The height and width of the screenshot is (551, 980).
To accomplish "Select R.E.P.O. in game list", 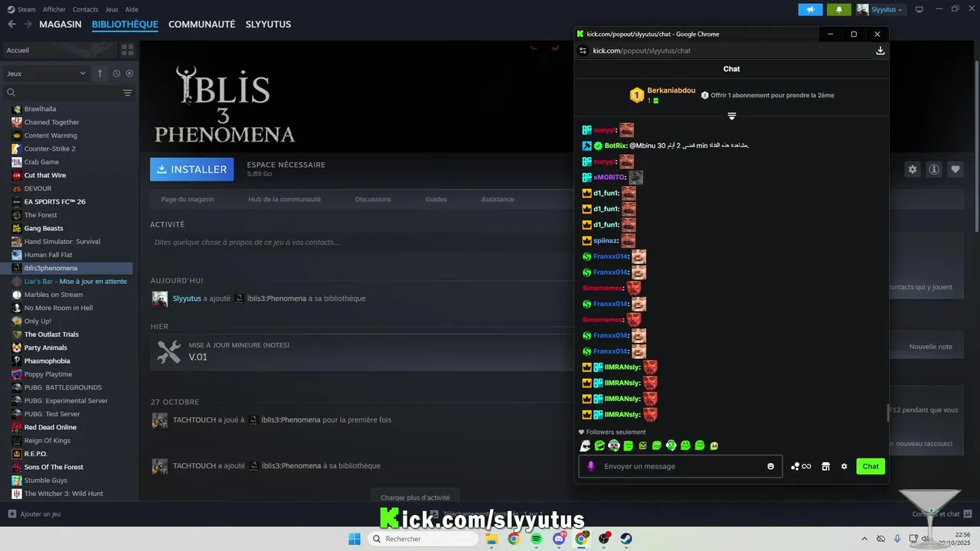I will click(x=35, y=454).
